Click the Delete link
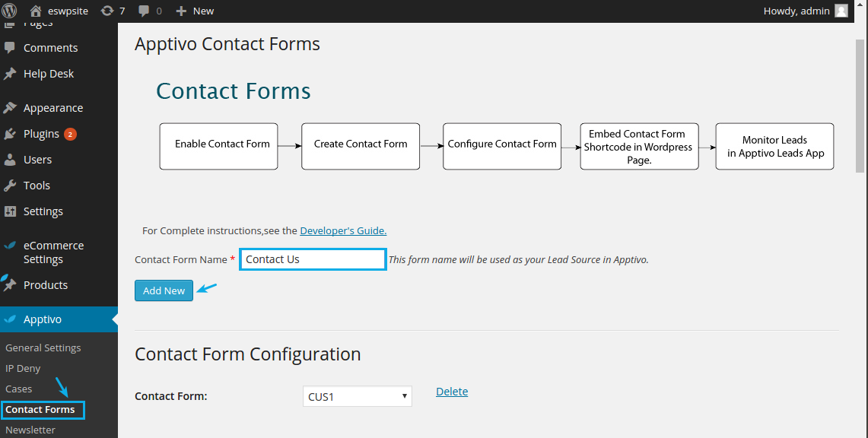Screen dimensions: 868x438 452,392
